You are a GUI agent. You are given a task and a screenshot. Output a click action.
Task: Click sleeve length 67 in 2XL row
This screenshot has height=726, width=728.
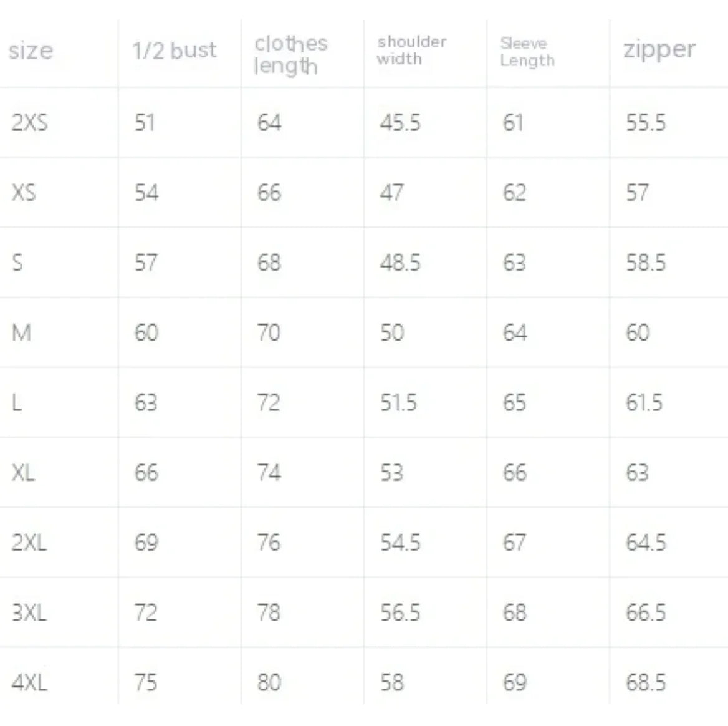tap(514, 542)
